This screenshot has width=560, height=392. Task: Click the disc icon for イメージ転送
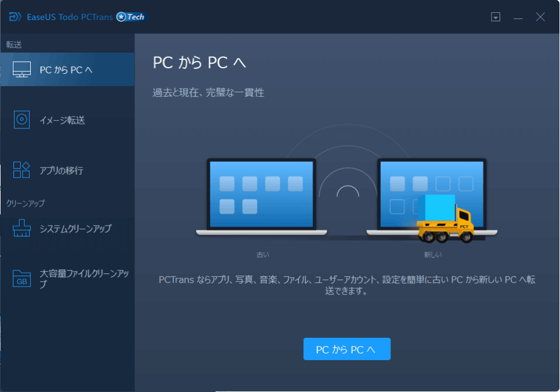tap(21, 120)
